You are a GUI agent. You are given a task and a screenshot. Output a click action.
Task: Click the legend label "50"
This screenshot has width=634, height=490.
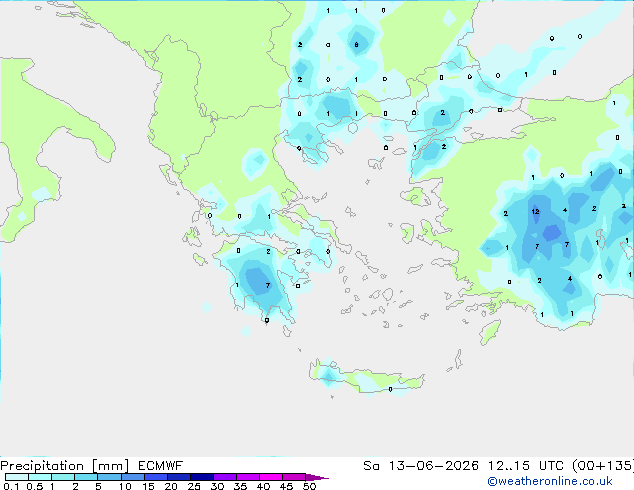tap(309, 486)
